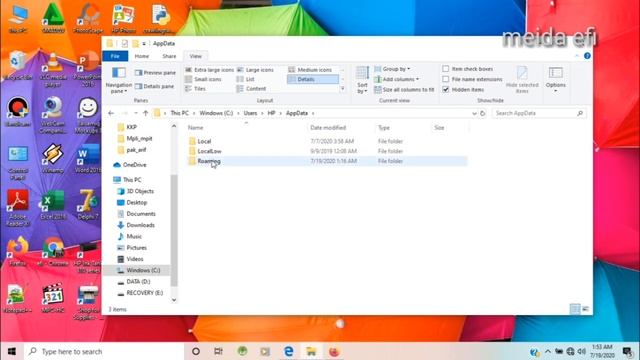
Task: Open File Explorer from the taskbar
Action: click(311, 351)
